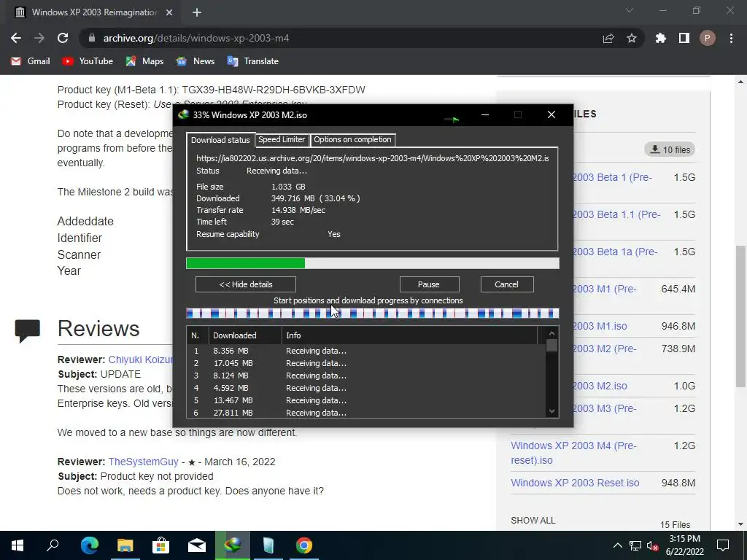
Task: Switch to Download status tab
Action: pos(220,140)
